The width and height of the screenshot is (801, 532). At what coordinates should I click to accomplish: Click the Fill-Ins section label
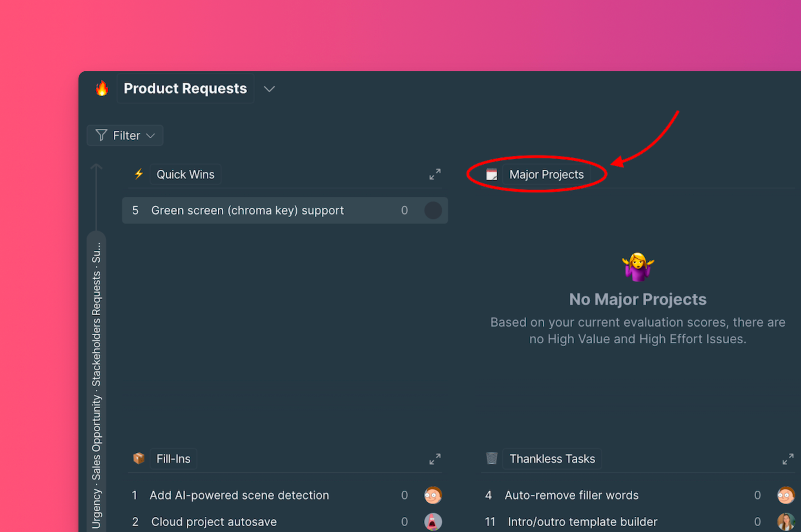click(173, 459)
